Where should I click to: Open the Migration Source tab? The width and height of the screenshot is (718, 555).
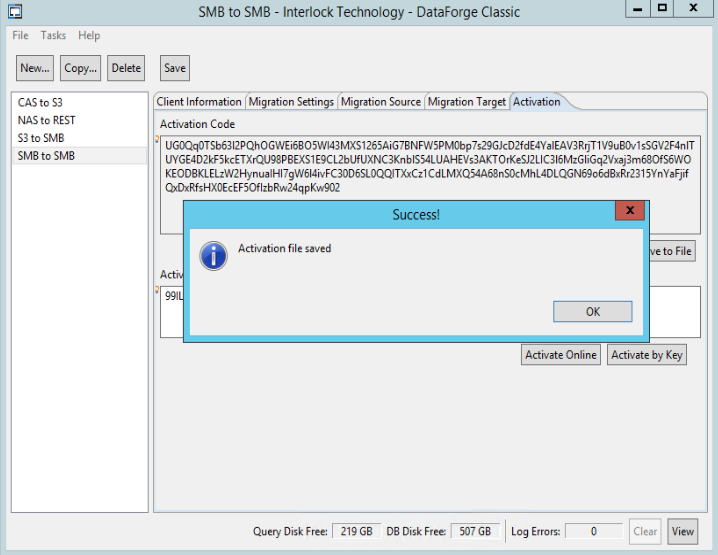point(381,102)
